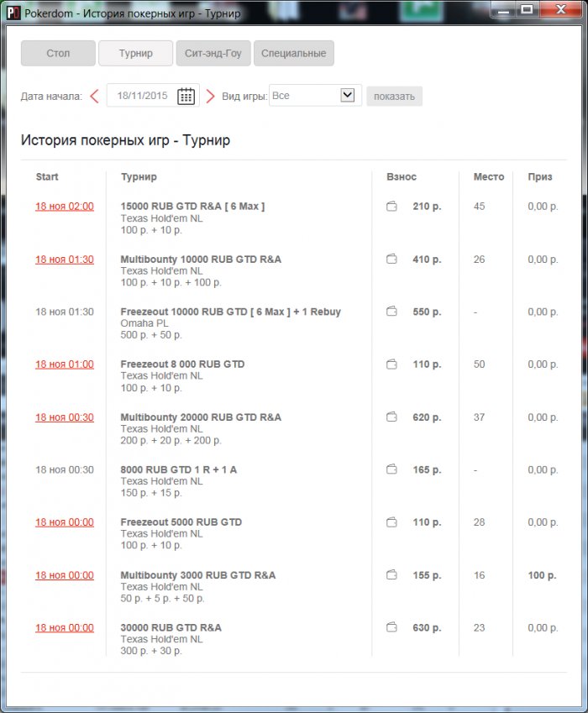Open the calendar date picker icon

(186, 96)
